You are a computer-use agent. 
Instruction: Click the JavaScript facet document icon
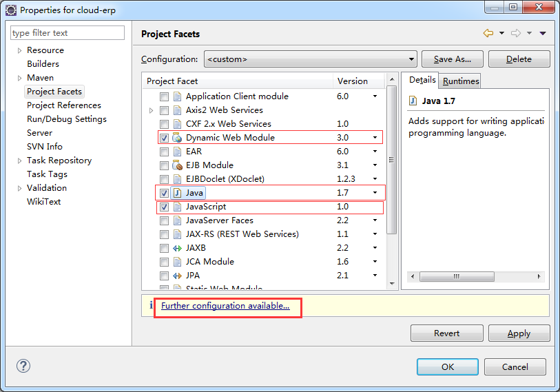(177, 207)
